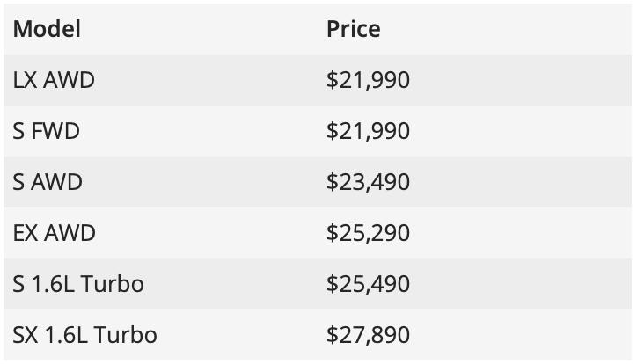Click the $25,290 price value
This screenshot has width=637, height=364.
click(368, 234)
